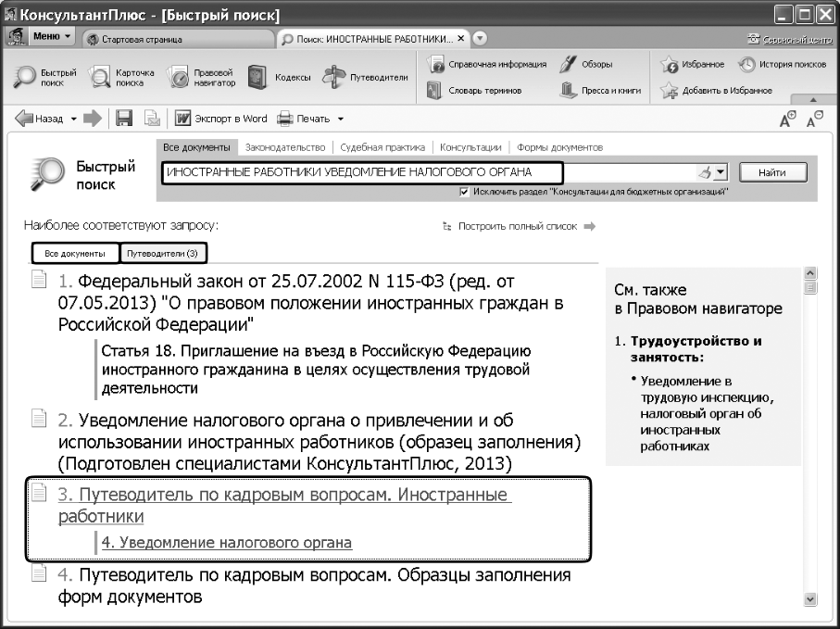The image size is (840, 629).
Task: Go back with the Назад arrow
Action: [39, 119]
